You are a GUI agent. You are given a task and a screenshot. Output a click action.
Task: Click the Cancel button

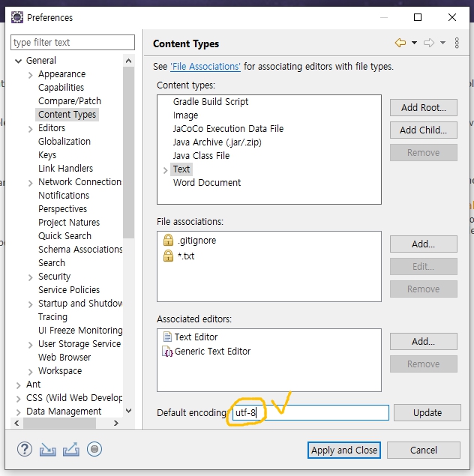point(424,450)
